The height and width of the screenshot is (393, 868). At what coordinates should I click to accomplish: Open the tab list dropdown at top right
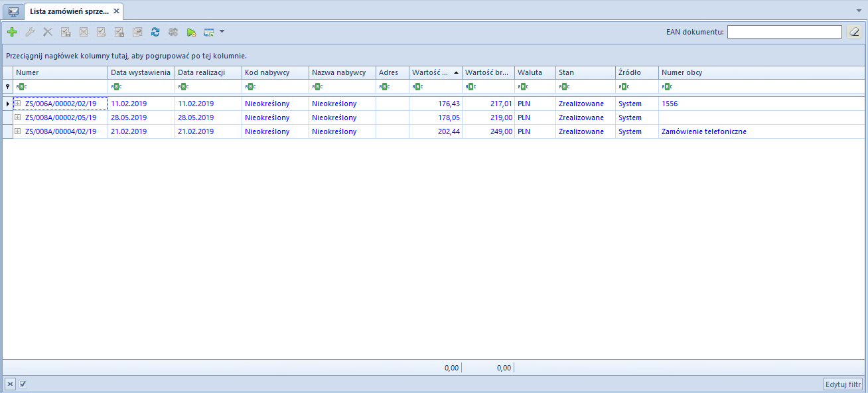pyautogui.click(x=860, y=11)
